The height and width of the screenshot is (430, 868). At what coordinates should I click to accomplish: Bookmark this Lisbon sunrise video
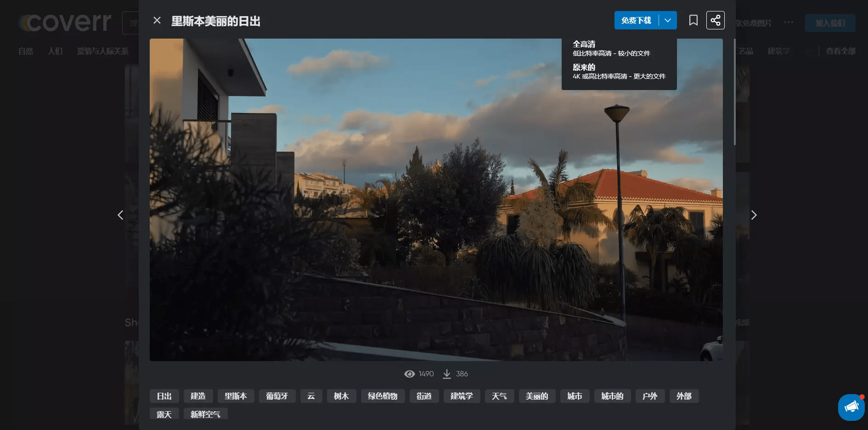tap(693, 20)
